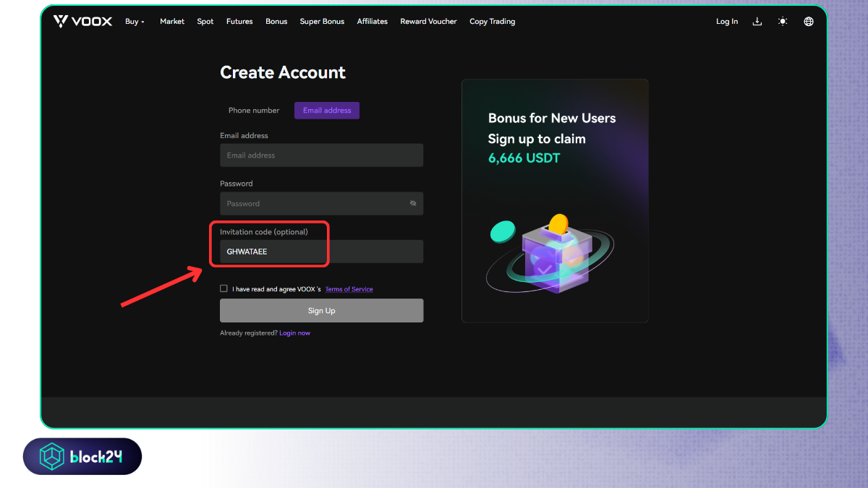The width and height of the screenshot is (868, 488).
Task: Open the language globe icon
Action: tap(809, 21)
